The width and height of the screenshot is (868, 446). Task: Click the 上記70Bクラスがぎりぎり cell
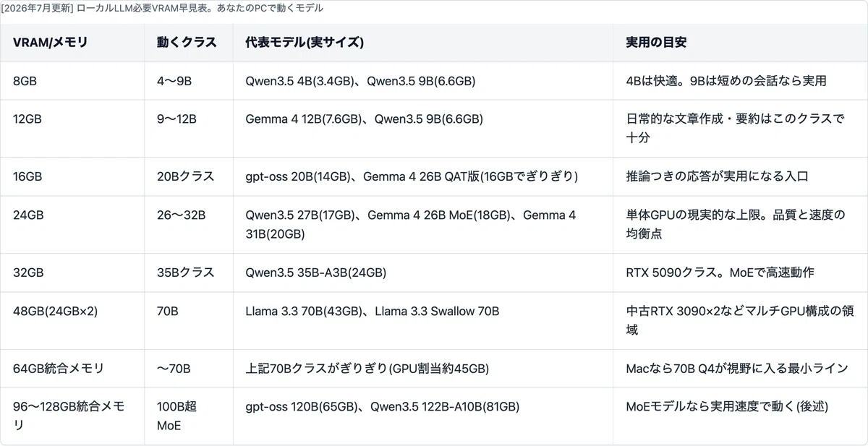(x=423, y=369)
